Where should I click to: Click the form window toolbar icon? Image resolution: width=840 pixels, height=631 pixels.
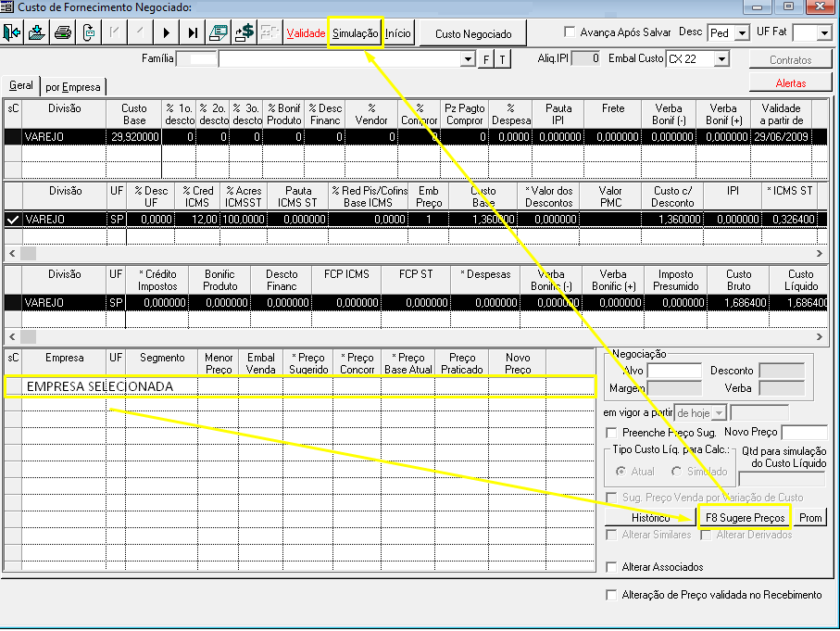218,32
